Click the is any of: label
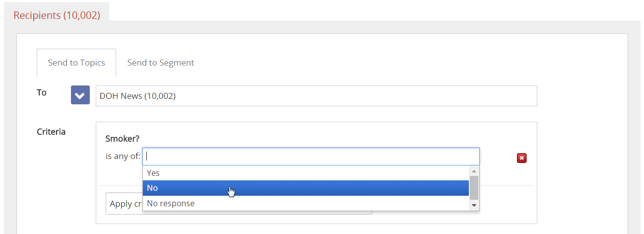Viewport: 644px width, 234px height. [x=123, y=156]
